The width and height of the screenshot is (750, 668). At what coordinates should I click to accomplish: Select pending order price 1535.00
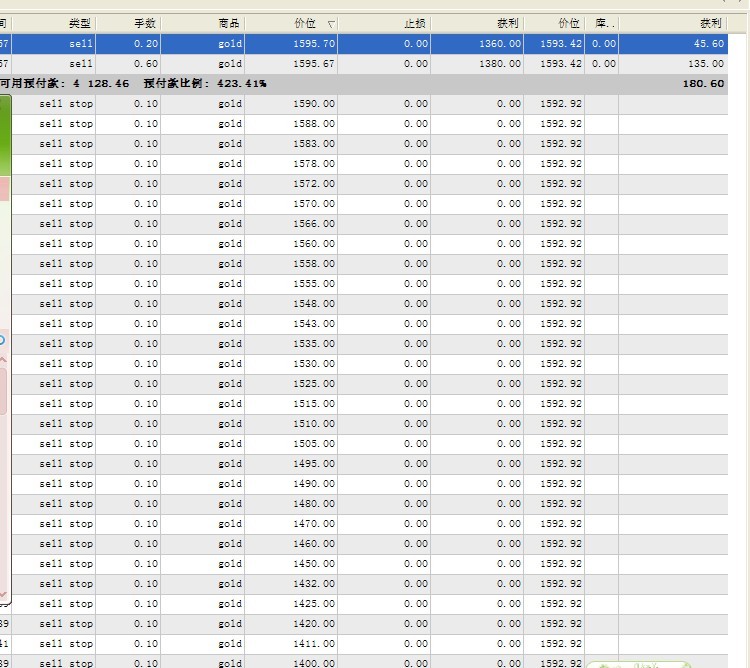314,344
